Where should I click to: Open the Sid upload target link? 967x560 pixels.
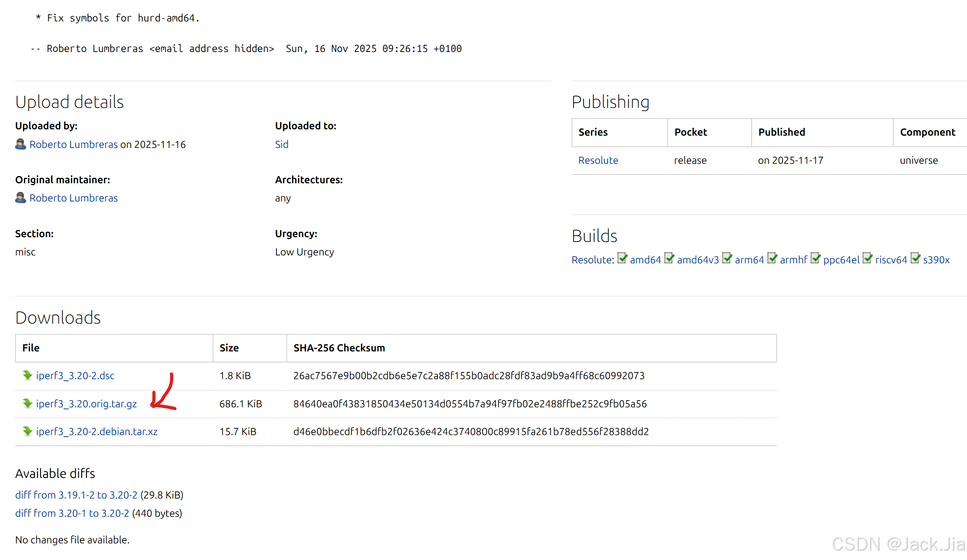click(x=282, y=144)
